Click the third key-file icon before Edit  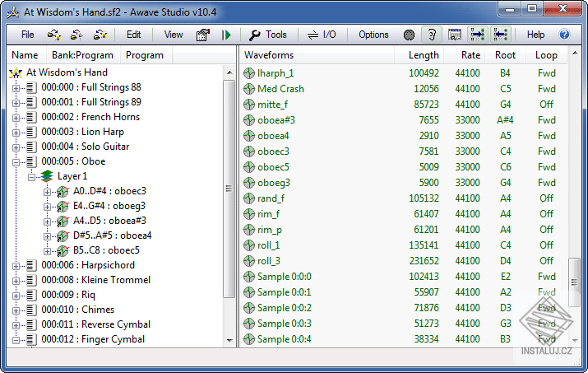(x=100, y=35)
